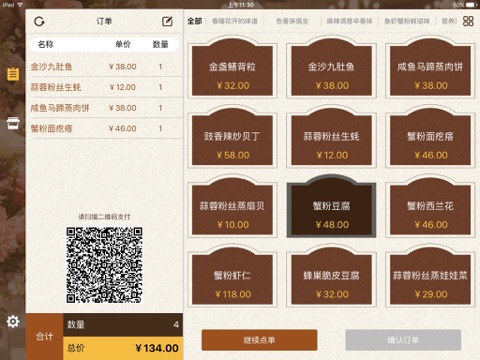Screen dimensions: 480x360
Task: Tap the Wi-Fi icon in status bar
Action: [x=20, y=5]
